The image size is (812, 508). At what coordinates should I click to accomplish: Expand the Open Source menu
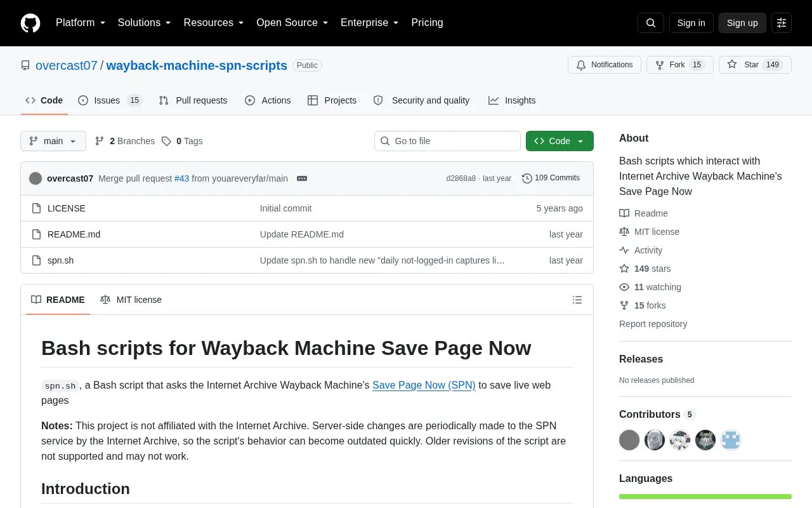click(292, 23)
